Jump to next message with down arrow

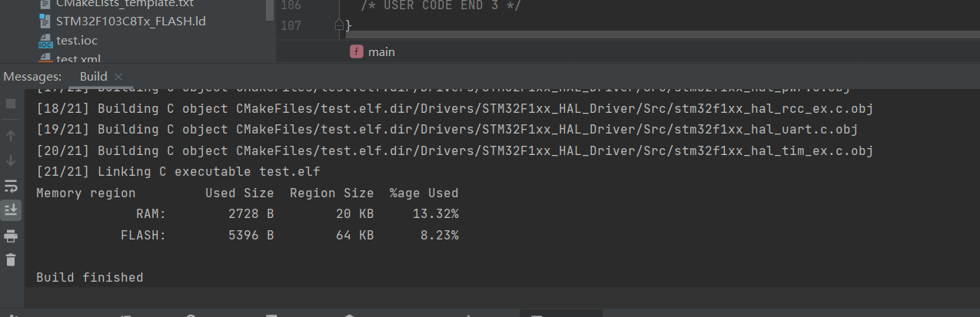(x=11, y=160)
